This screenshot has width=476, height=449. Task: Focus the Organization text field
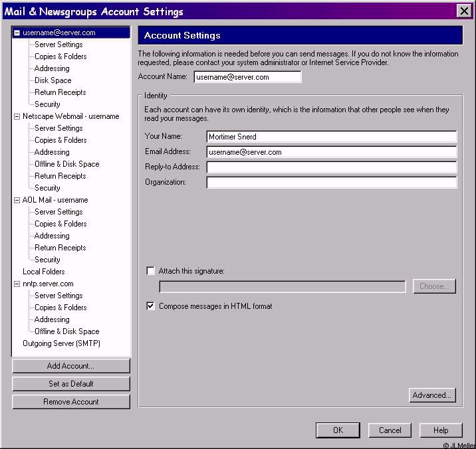(x=331, y=182)
